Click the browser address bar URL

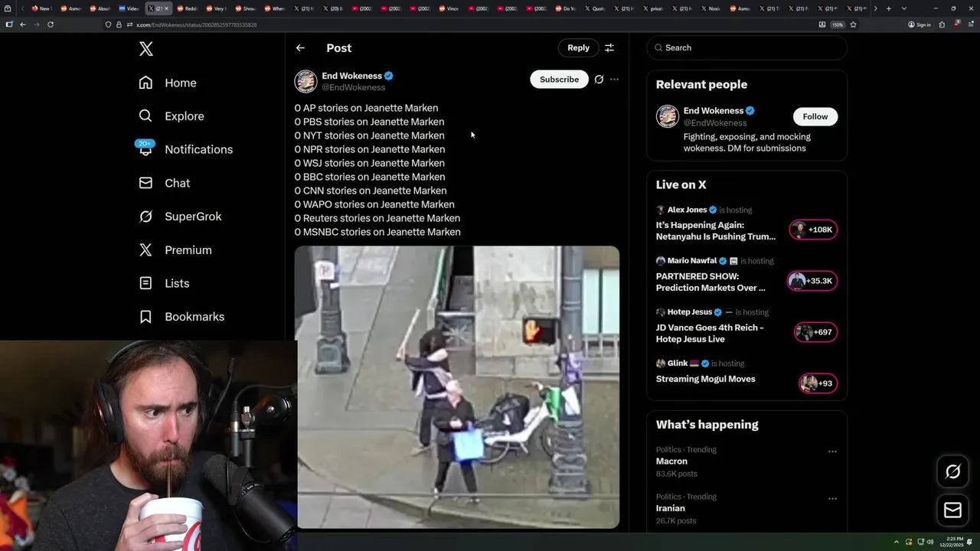(196, 24)
